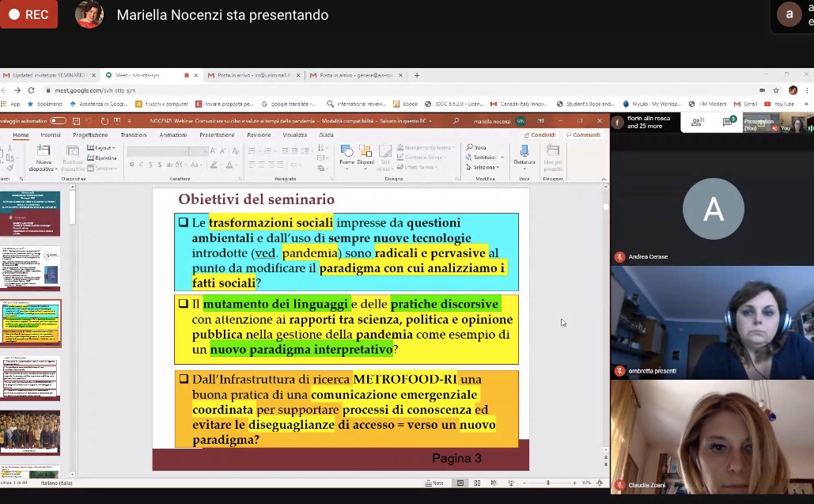Viewport: 814px width, 504px height.
Task: Click Trova to find text
Action: 476,147
